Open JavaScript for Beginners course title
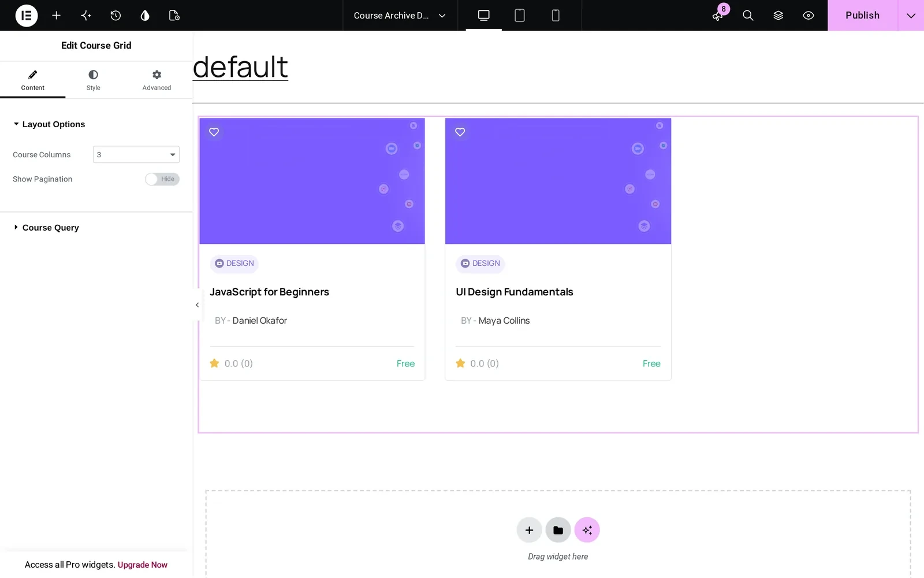Viewport: 924px width, 578px height. click(269, 292)
